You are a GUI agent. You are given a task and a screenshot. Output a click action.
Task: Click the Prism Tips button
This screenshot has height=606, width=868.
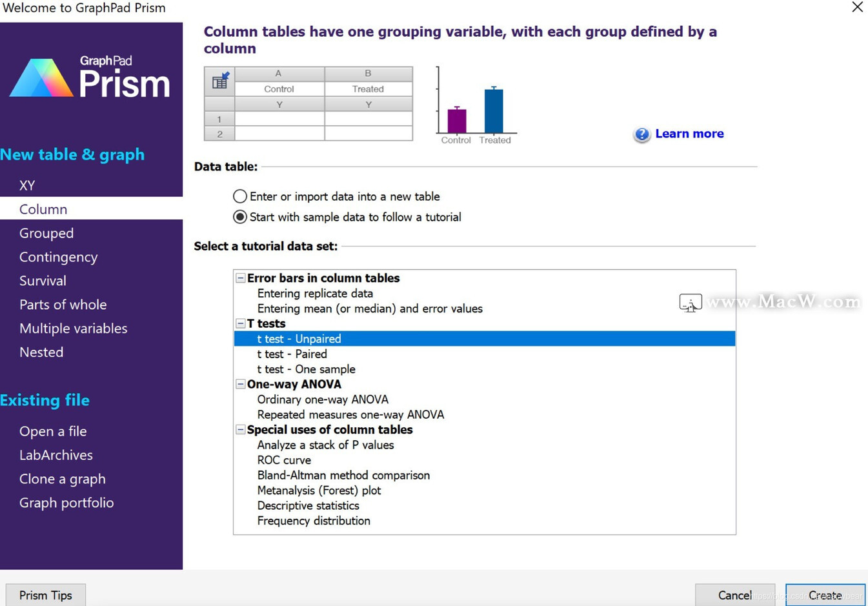(x=46, y=595)
